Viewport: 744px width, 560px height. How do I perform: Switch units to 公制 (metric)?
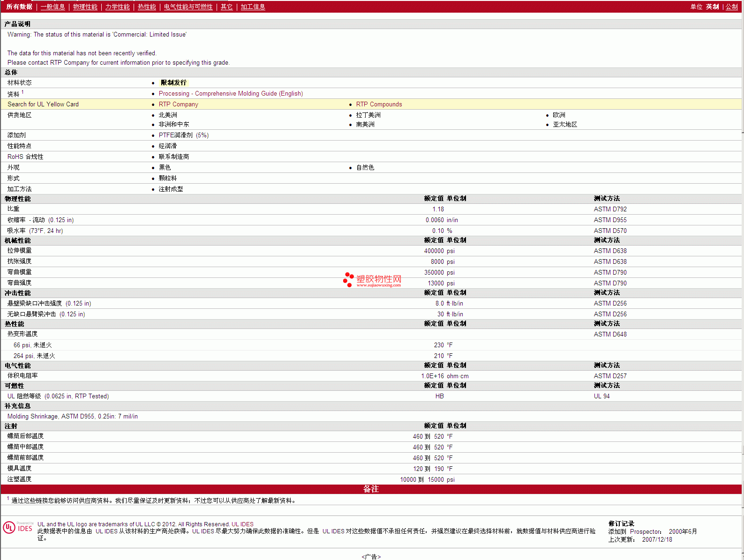point(731,7)
